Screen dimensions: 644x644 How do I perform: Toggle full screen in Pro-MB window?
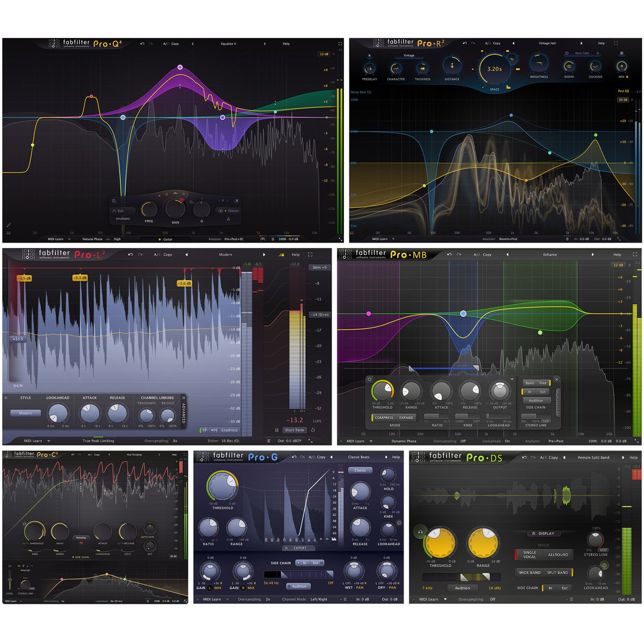pos(636,254)
